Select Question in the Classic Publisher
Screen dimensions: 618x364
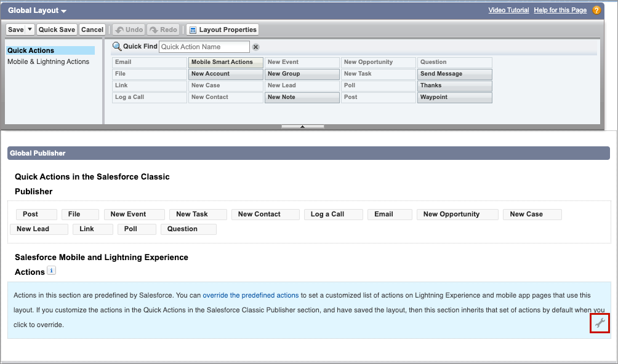point(188,229)
